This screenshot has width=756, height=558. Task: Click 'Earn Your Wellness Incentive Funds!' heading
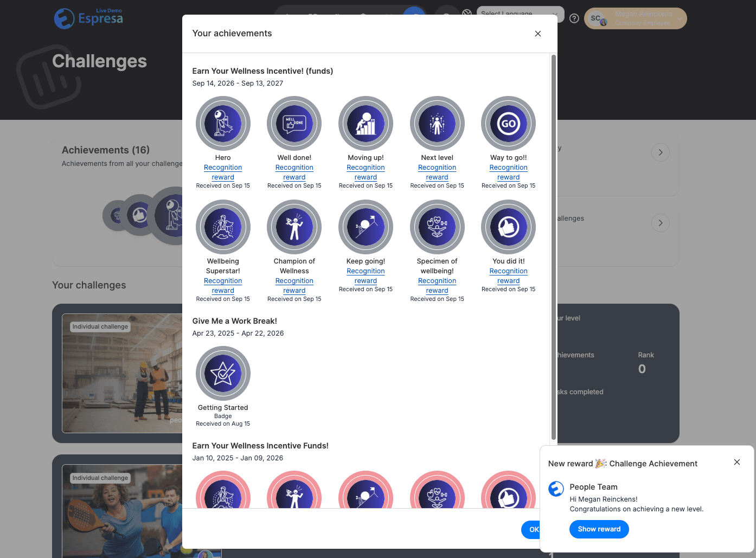(x=260, y=446)
